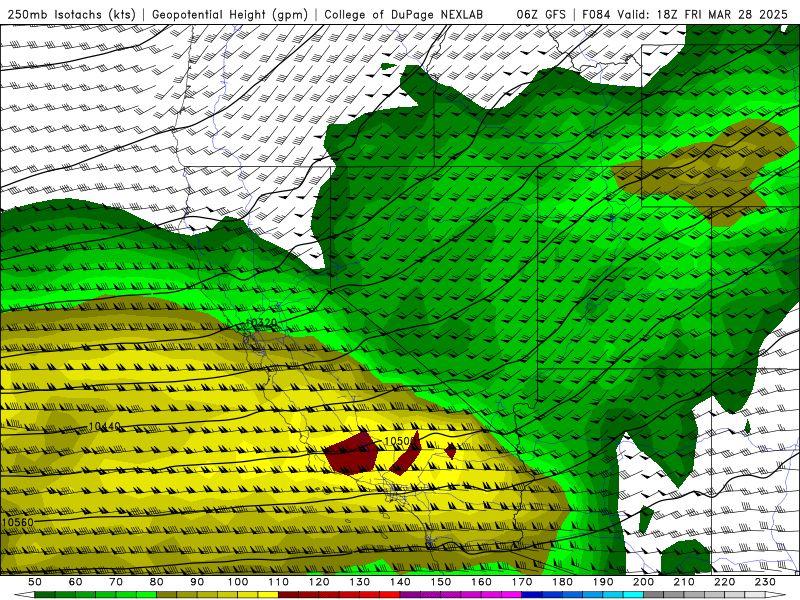The height and width of the screenshot is (600, 800).
Task: Click the 10440 height contour label
Action: (105, 426)
